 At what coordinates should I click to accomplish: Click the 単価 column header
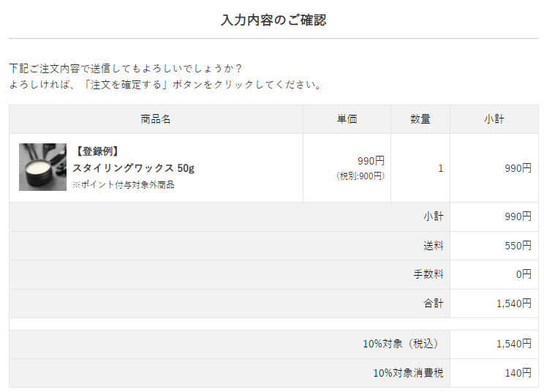point(347,119)
